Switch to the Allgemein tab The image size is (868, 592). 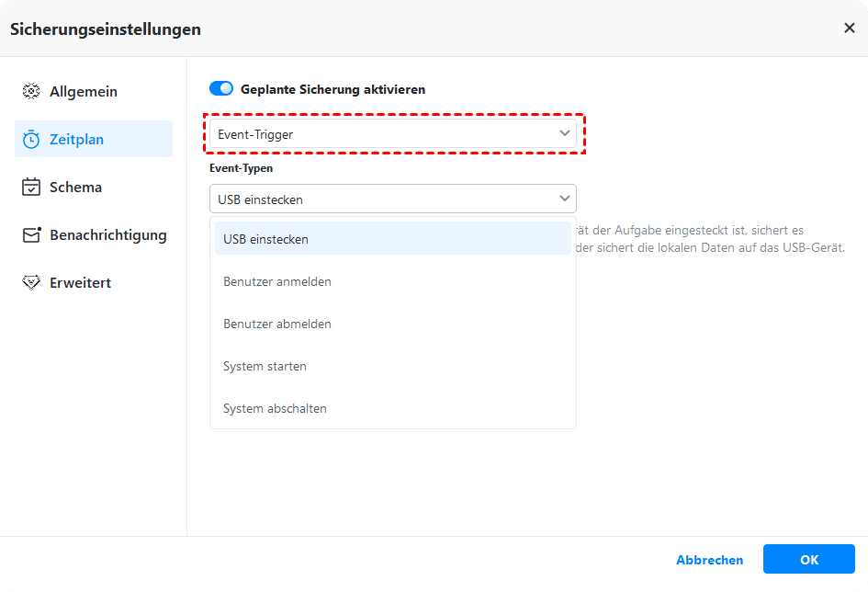tap(84, 92)
